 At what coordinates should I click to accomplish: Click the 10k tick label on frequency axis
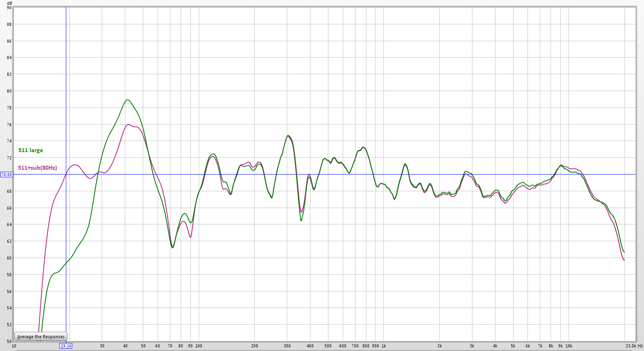[x=569, y=346]
